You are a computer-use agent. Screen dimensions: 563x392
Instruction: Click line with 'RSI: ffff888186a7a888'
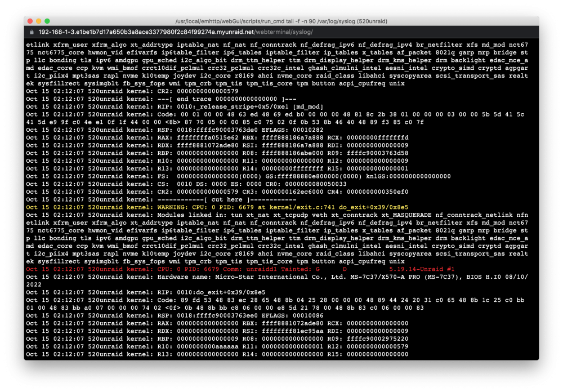(217, 145)
